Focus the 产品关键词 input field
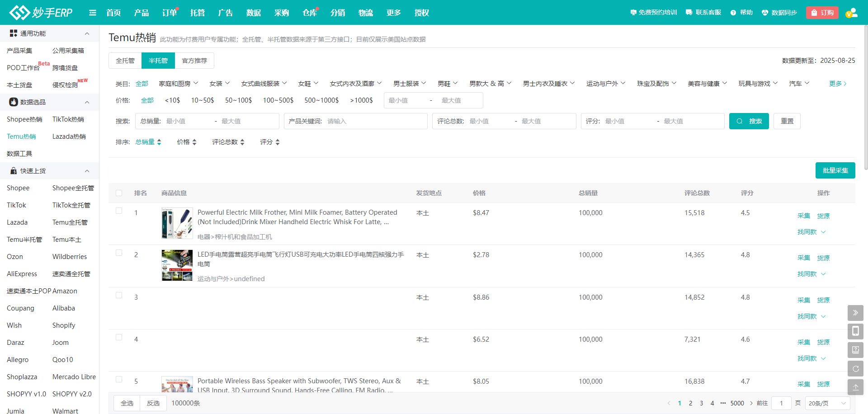Screen dimensions: 868x414 (356, 121)
